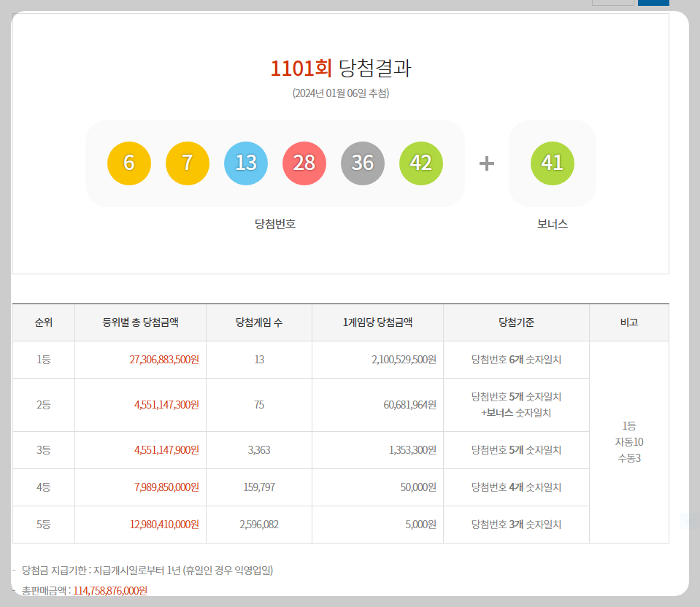
Task: Click the 비고 column header
Action: pos(629,322)
